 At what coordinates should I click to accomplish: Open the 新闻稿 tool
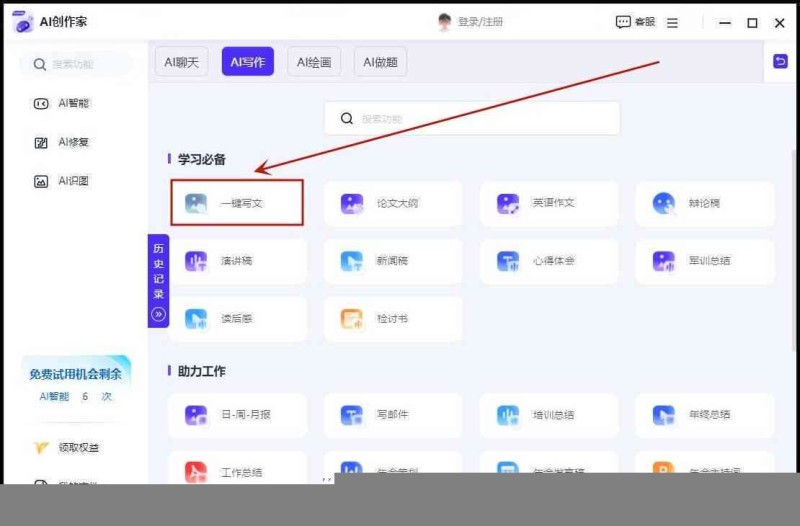[x=393, y=261]
